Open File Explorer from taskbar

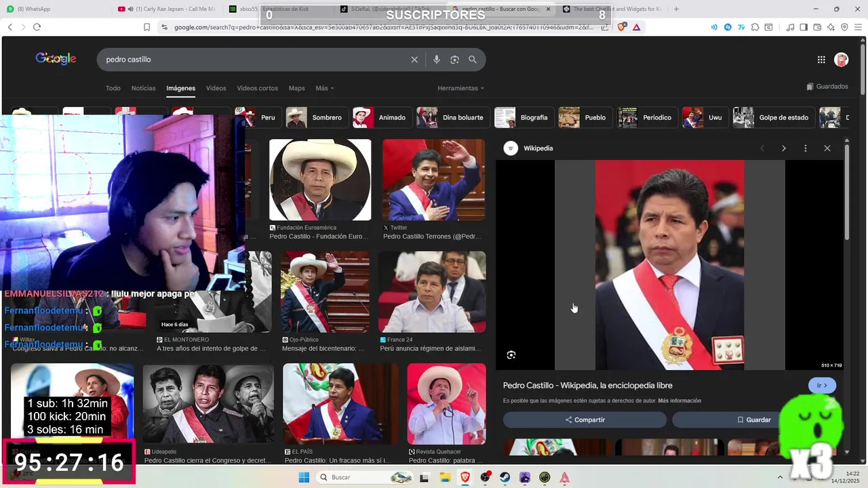(x=445, y=477)
